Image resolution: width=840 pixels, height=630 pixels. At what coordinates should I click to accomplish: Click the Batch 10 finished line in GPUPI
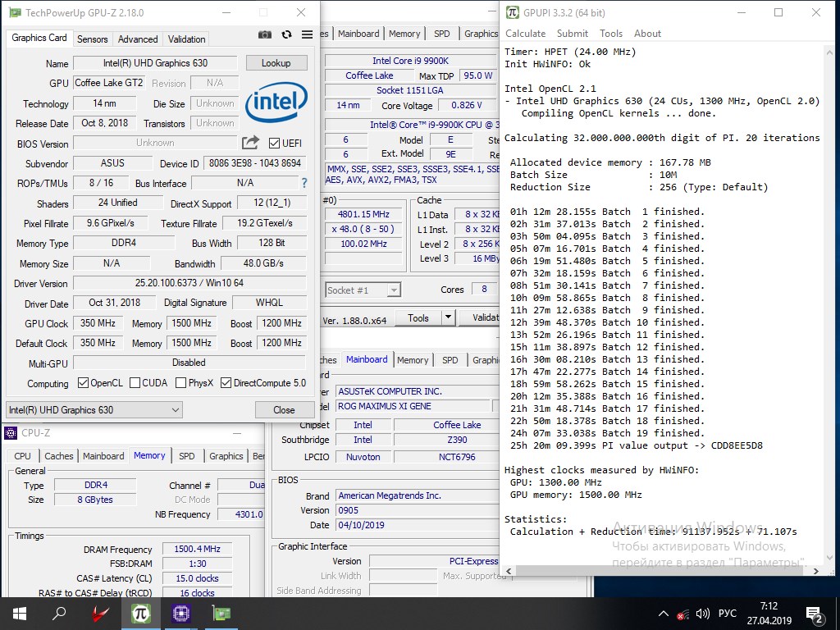(x=607, y=322)
